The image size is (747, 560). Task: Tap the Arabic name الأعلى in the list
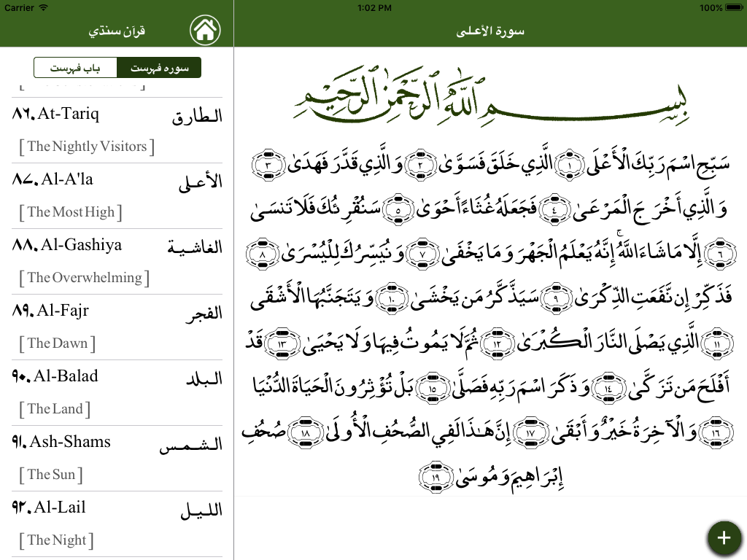point(201,182)
